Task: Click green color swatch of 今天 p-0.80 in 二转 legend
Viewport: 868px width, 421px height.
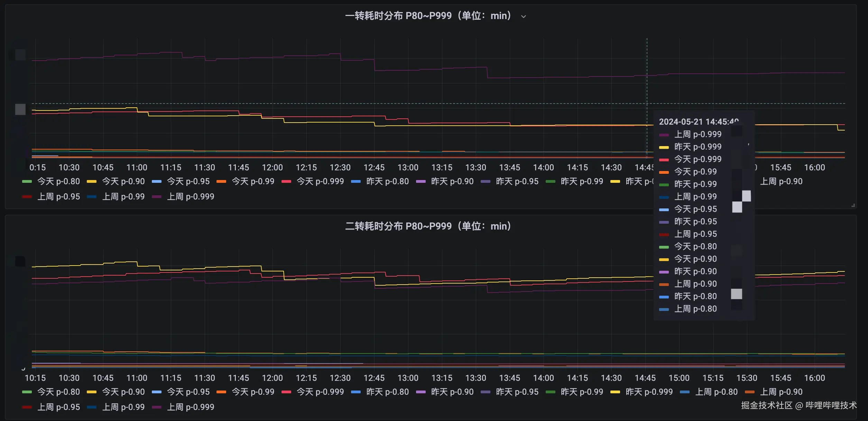Action: click(27, 392)
